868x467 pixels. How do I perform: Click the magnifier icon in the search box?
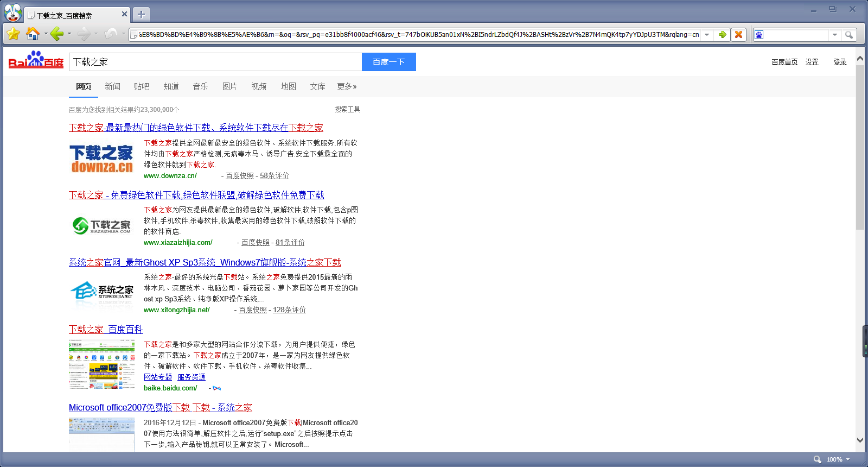click(x=849, y=35)
